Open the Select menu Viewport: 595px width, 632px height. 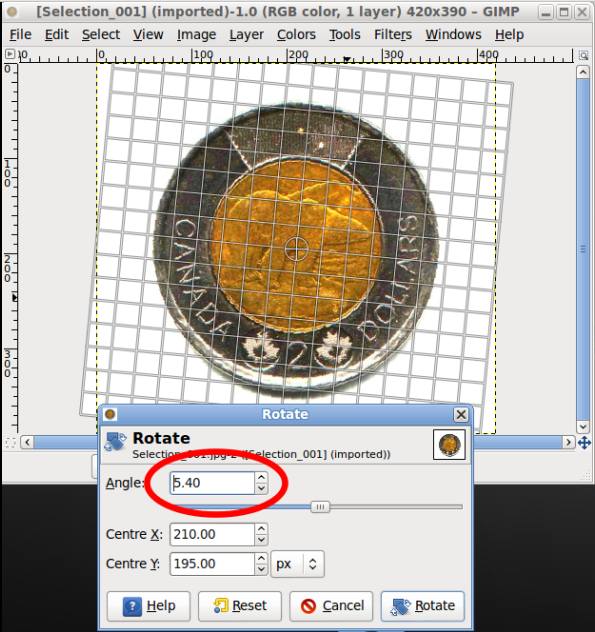(x=101, y=35)
